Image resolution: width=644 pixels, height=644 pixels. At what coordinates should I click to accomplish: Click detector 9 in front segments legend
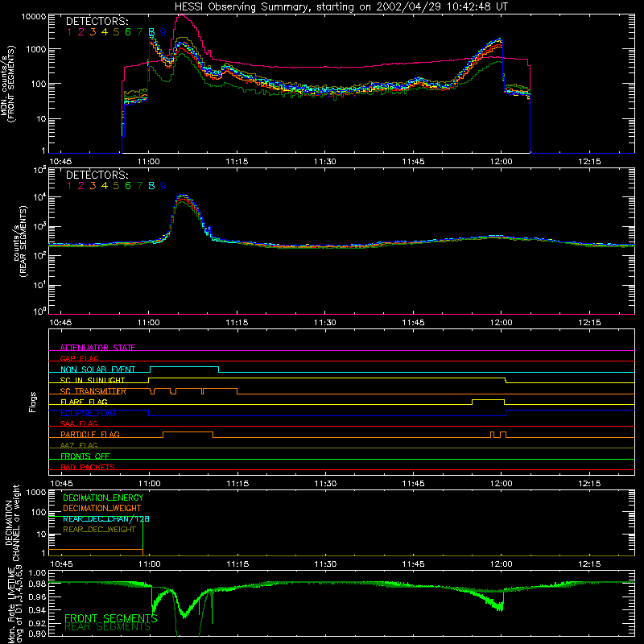pos(163,32)
